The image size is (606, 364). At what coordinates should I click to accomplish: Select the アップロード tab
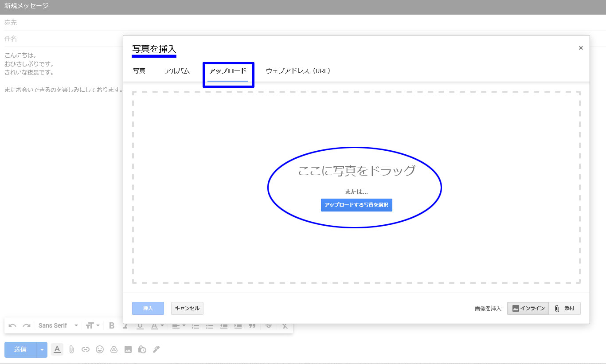tap(228, 71)
